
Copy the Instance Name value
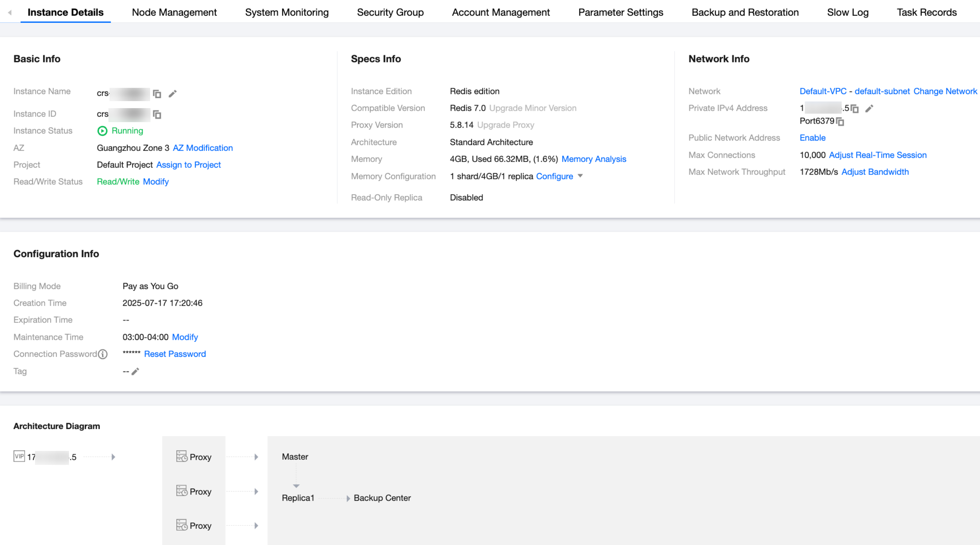pos(157,94)
